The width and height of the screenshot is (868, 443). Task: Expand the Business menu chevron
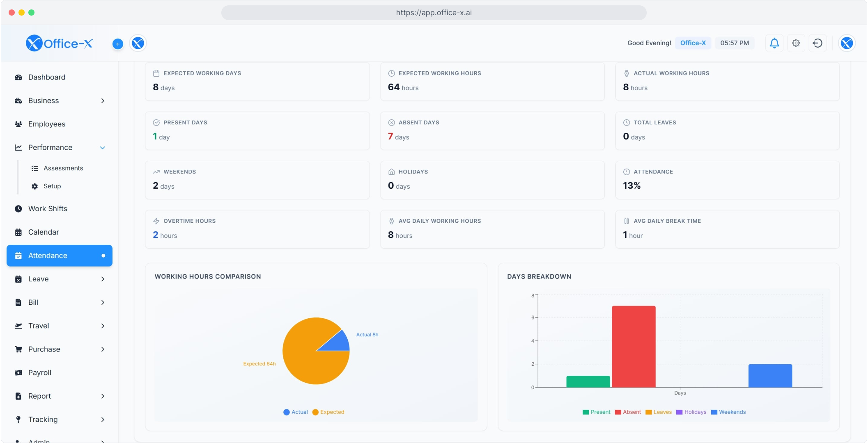[x=103, y=101]
